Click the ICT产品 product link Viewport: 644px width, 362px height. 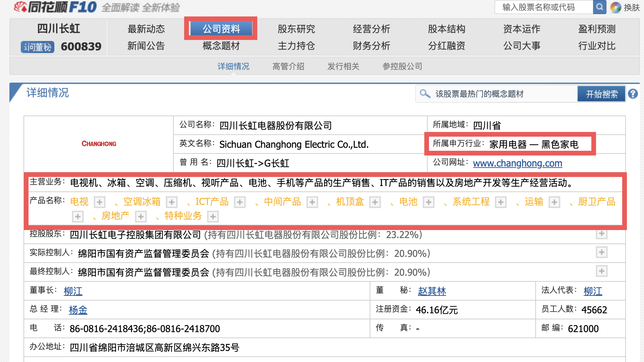pyautogui.click(x=212, y=202)
